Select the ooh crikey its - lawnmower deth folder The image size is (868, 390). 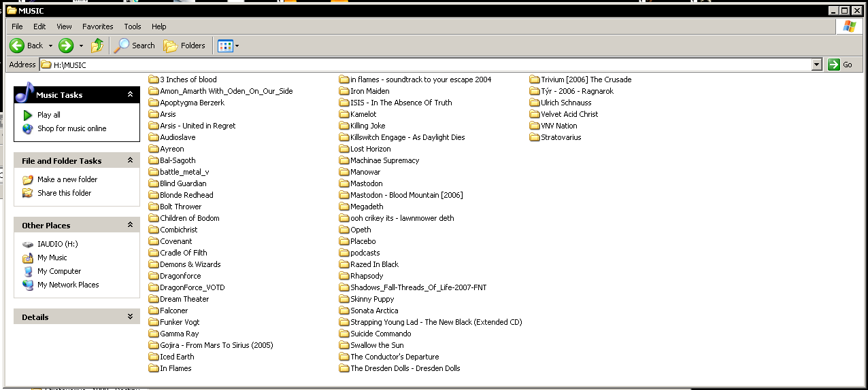[397, 218]
